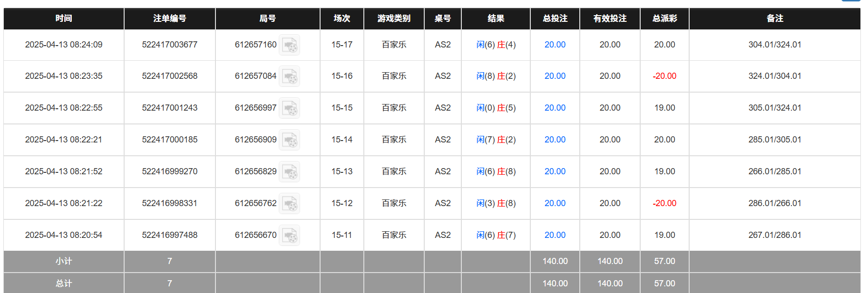This screenshot has width=868, height=293.
Task: Click blue total bet 20.00 for round 15-16
Action: click(x=554, y=76)
